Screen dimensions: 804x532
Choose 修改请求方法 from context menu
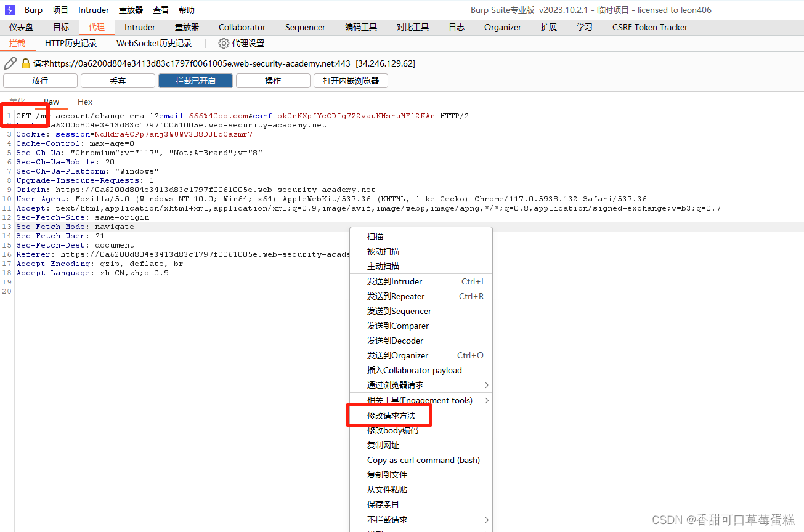421,416
